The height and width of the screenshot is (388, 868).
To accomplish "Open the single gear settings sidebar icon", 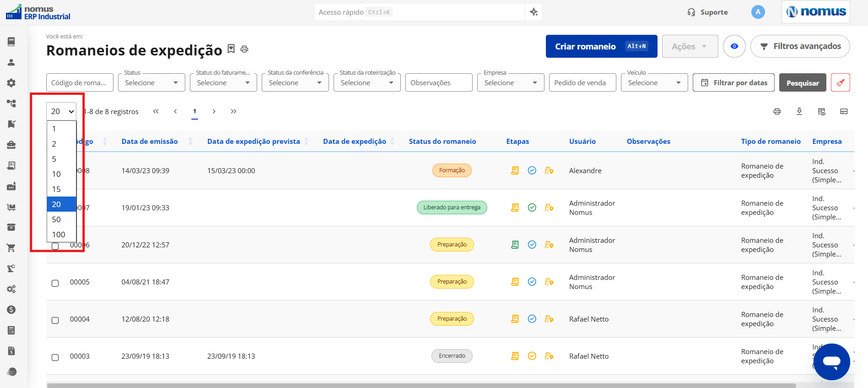I will point(11,83).
